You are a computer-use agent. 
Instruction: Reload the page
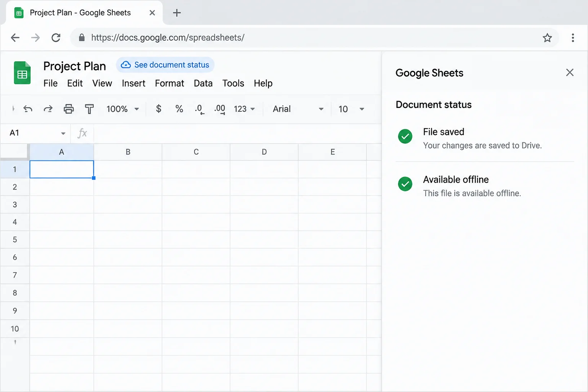coord(56,38)
